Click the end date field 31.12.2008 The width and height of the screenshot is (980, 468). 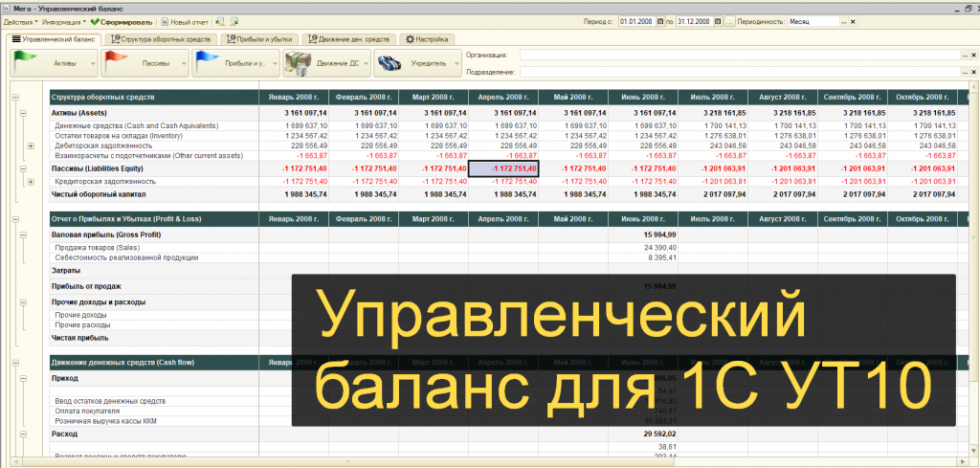point(694,21)
